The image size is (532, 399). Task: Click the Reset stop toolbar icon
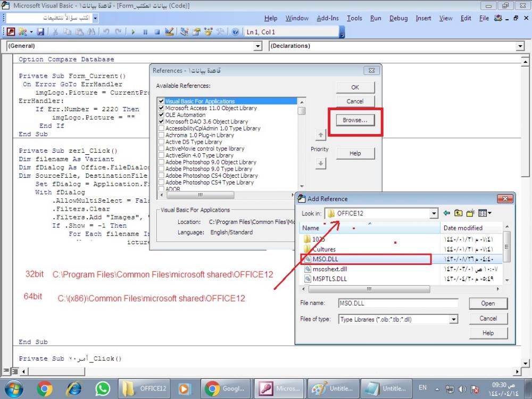[157, 32]
